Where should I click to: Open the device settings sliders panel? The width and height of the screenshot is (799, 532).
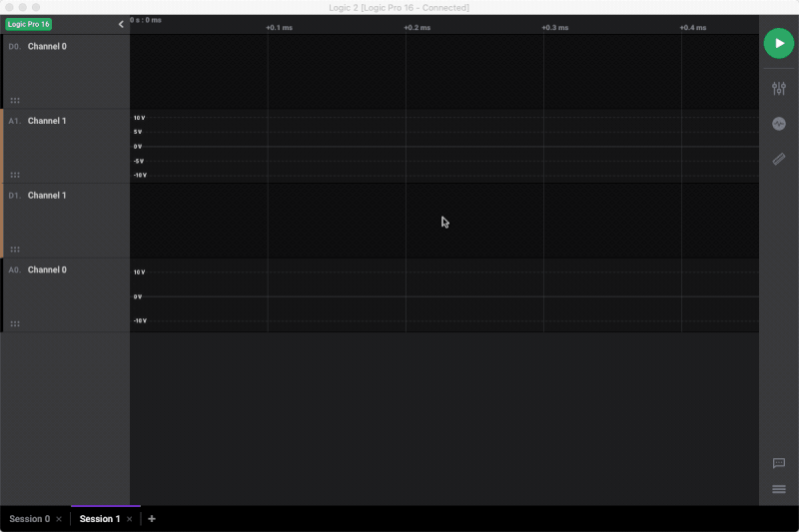tap(779, 89)
